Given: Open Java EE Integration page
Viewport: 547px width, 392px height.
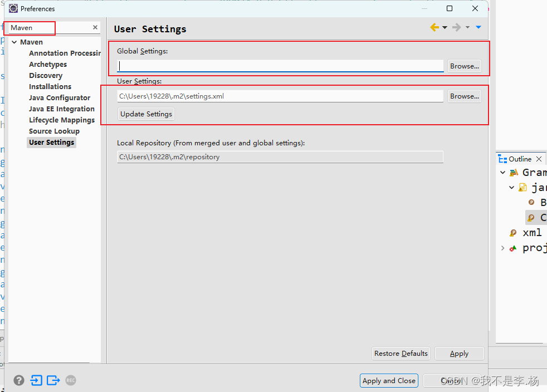Looking at the screenshot, I should (62, 109).
